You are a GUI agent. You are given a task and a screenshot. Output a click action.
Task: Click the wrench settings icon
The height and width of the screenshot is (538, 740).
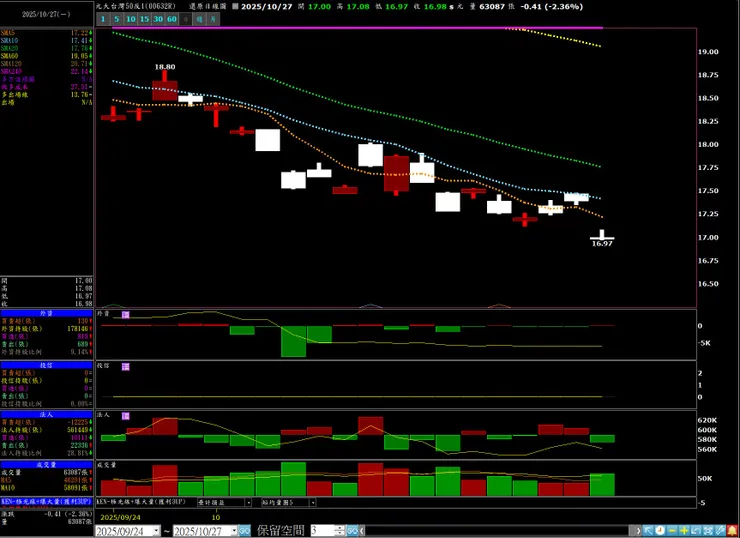720,531
